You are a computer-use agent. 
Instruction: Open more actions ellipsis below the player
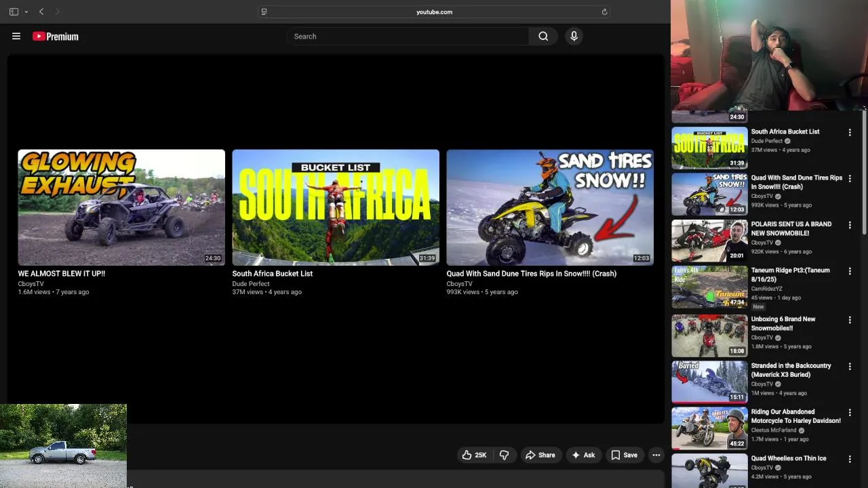[656, 455]
